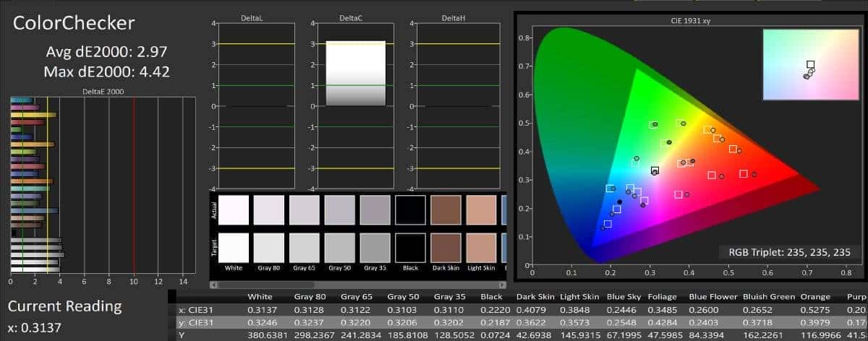The width and height of the screenshot is (868, 341).
Task: Click the Black actual color swatch
Action: tap(411, 210)
